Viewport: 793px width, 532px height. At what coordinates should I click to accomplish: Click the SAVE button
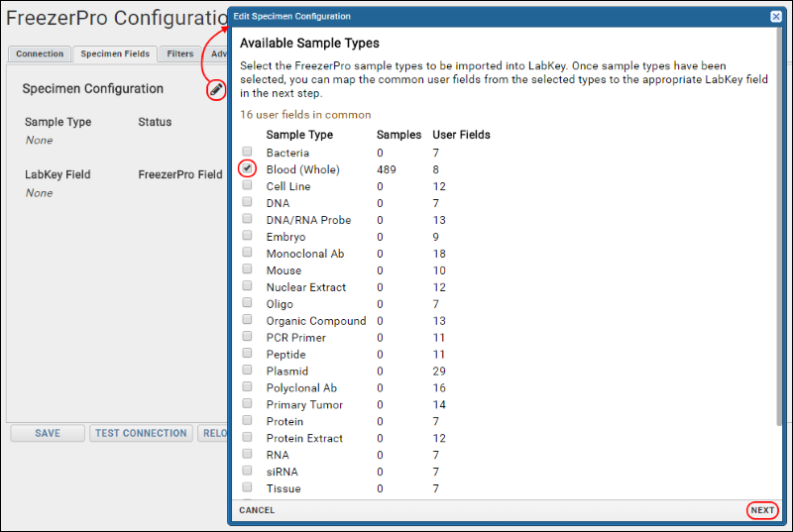(48, 433)
